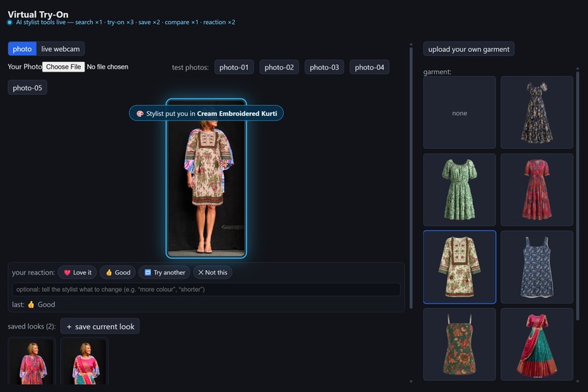
Task: Click the down arrow of garment scrollbar
Action: click(578, 382)
